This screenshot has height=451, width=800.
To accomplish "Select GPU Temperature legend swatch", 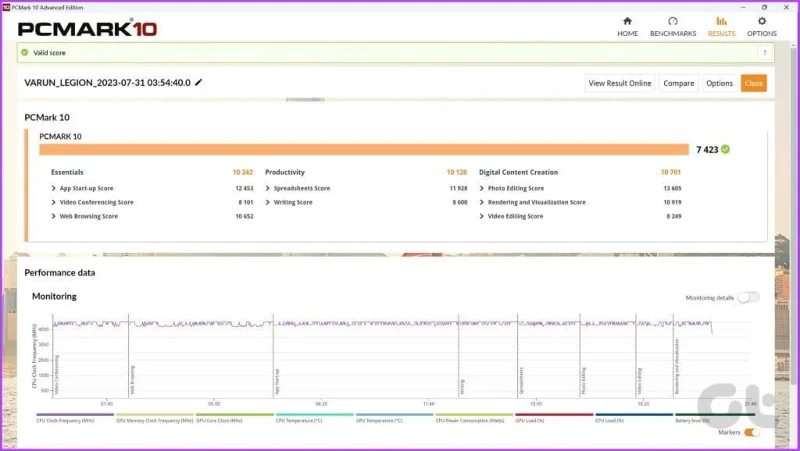I will pos(394,414).
